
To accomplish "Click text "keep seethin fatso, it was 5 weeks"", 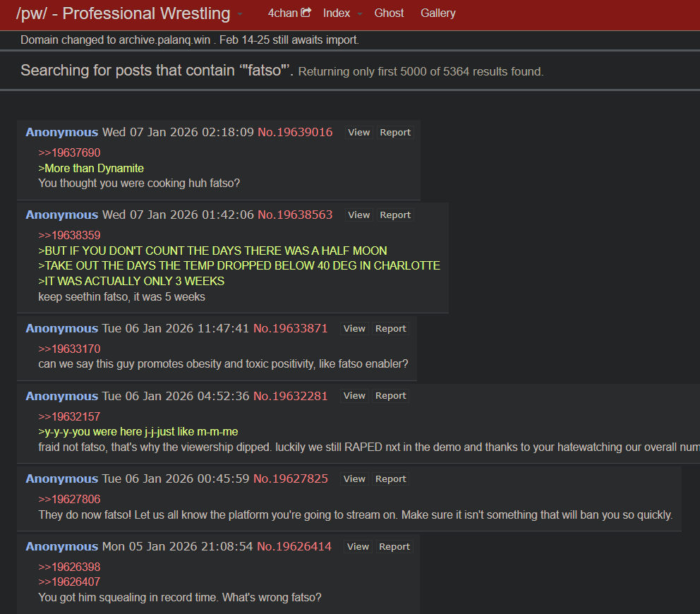I will coord(122,297).
